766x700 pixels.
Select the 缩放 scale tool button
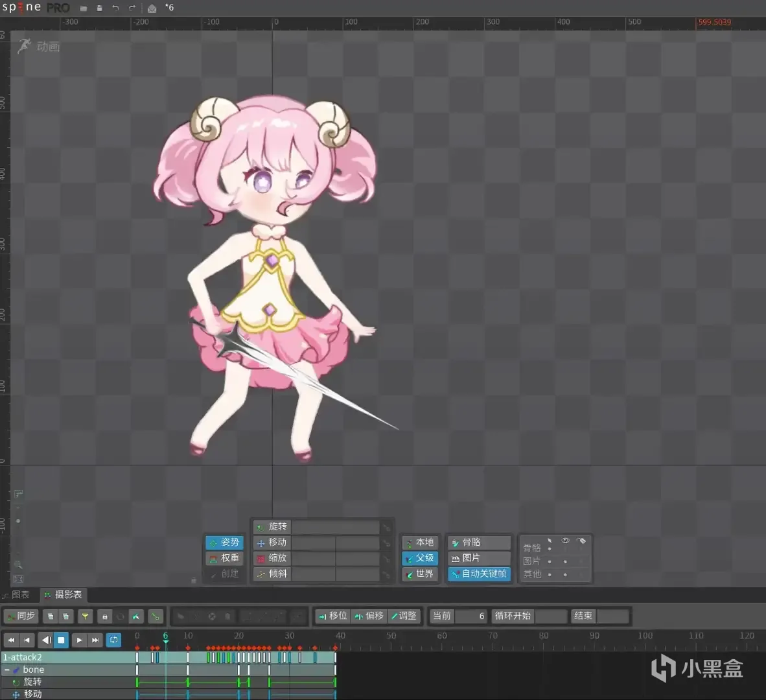pyautogui.click(x=272, y=558)
